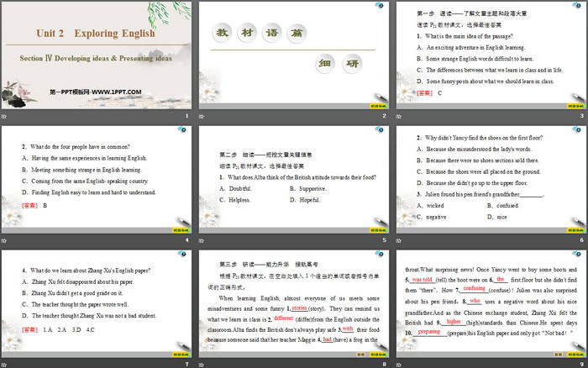Screen dimensions: 588x368
Task: Click the yellow label button on slide 7
Action: [181, 355]
